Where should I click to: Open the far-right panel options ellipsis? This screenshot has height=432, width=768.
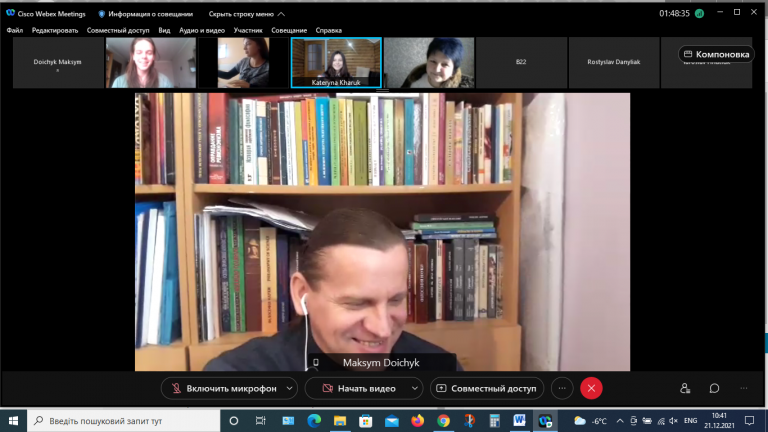point(744,388)
